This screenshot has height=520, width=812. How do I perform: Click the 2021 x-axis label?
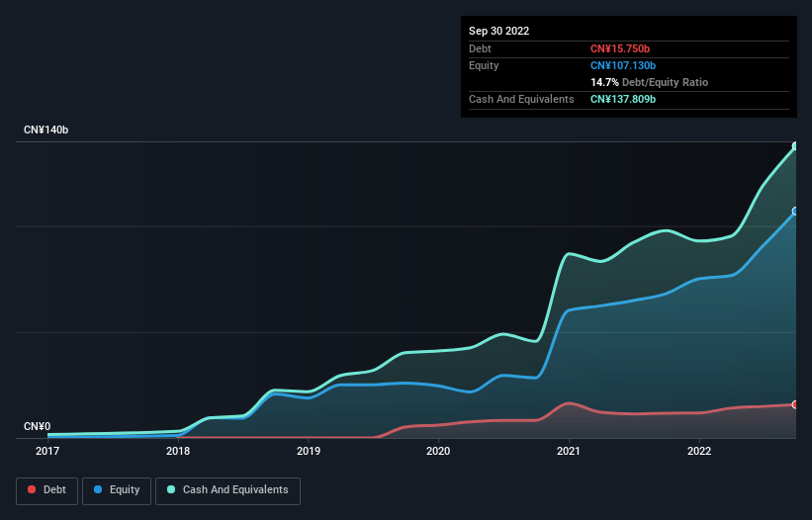(x=569, y=451)
